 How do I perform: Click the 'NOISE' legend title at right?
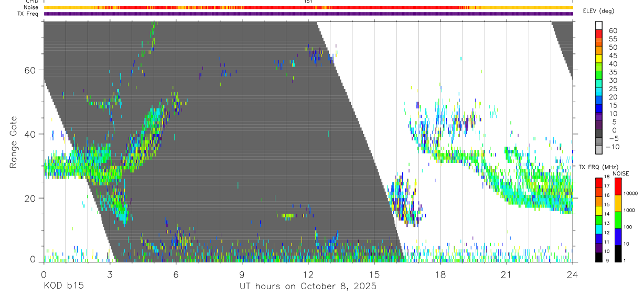click(x=621, y=173)
